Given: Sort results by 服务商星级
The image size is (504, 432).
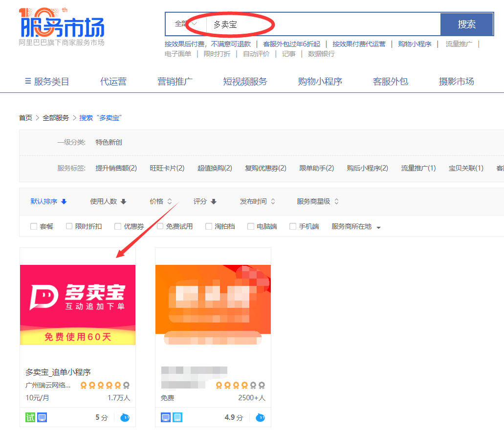Looking at the screenshot, I should coord(313,201).
